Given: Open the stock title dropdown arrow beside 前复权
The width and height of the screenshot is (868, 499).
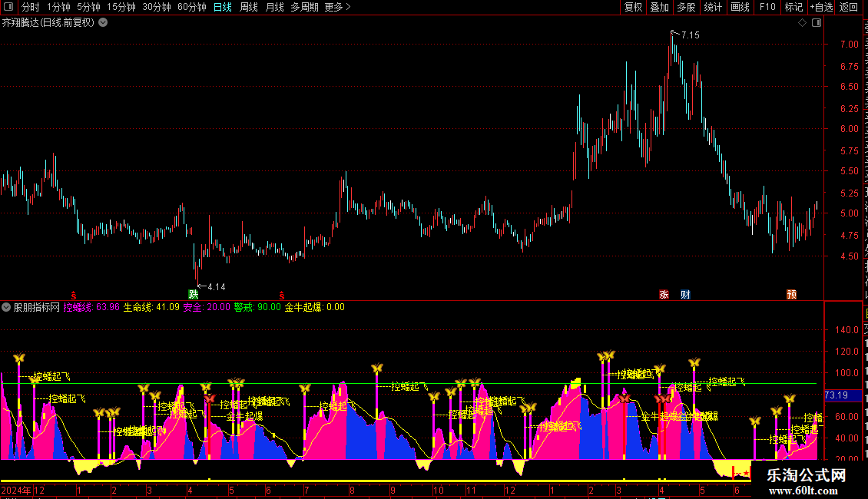Looking at the screenshot, I should pyautogui.click(x=103, y=23).
